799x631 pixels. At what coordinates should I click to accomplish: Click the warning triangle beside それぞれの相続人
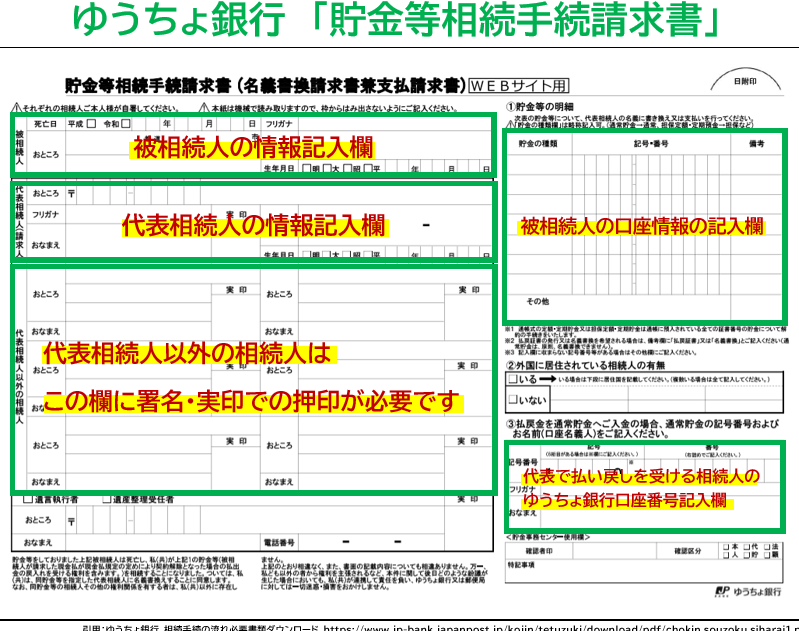click(x=16, y=106)
